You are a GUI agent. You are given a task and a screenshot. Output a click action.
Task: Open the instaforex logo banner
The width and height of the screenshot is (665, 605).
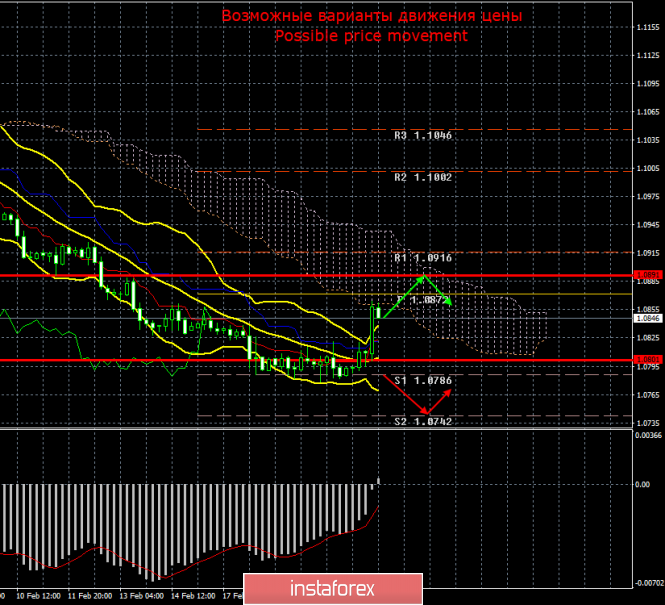point(333,588)
